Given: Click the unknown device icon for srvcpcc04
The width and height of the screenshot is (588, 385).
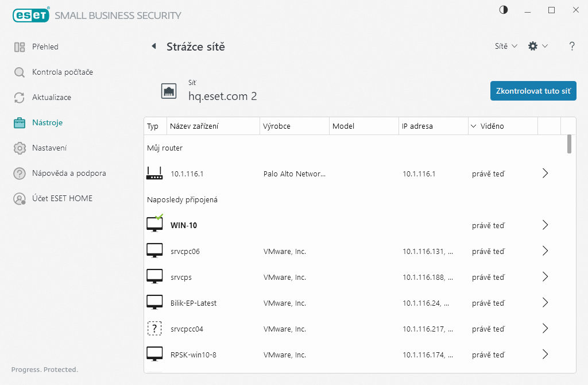Looking at the screenshot, I should tap(154, 329).
